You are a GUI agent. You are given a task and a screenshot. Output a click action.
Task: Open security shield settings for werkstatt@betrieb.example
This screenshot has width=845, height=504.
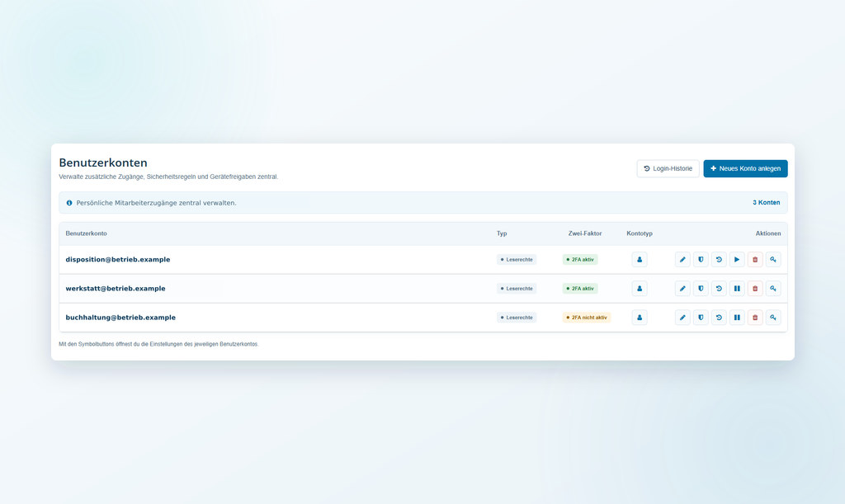pos(701,289)
